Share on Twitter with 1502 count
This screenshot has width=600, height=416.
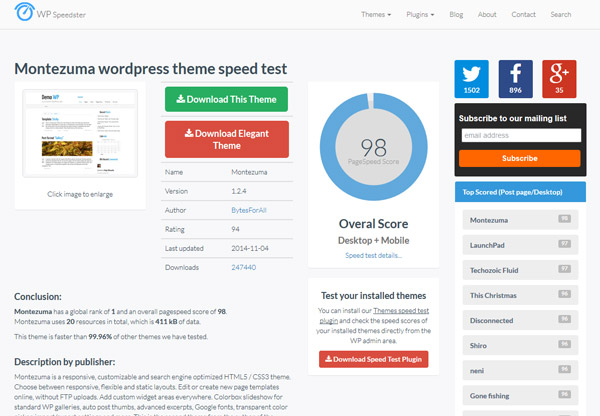[x=471, y=79]
